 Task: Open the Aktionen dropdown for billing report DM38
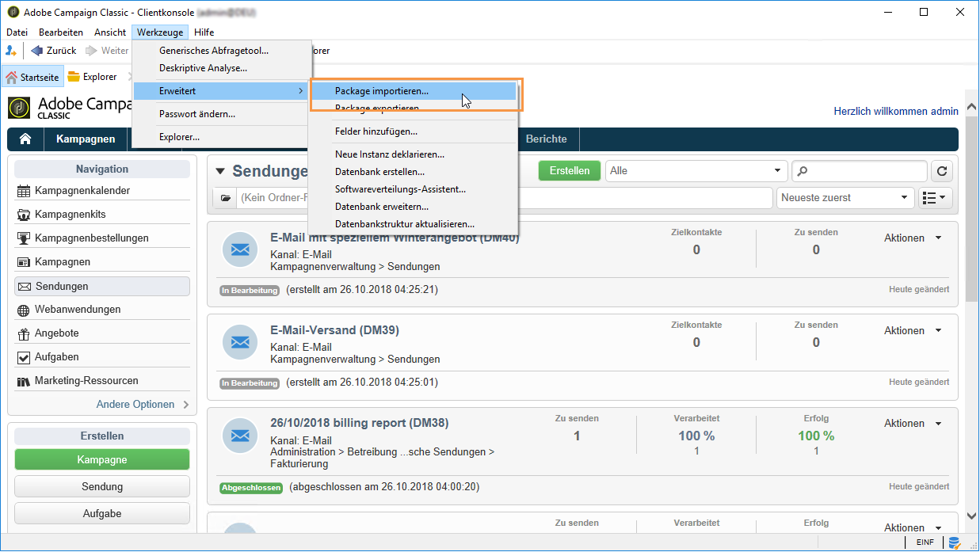(913, 424)
